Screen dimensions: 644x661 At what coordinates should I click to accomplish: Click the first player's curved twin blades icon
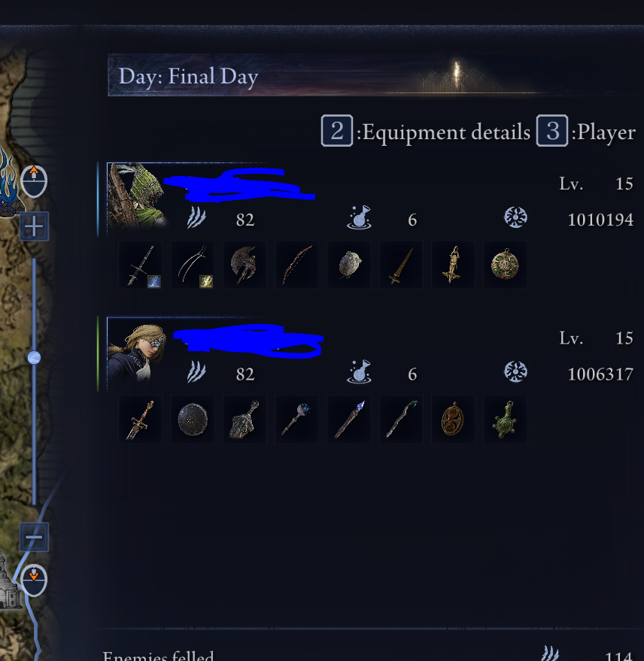tap(193, 265)
